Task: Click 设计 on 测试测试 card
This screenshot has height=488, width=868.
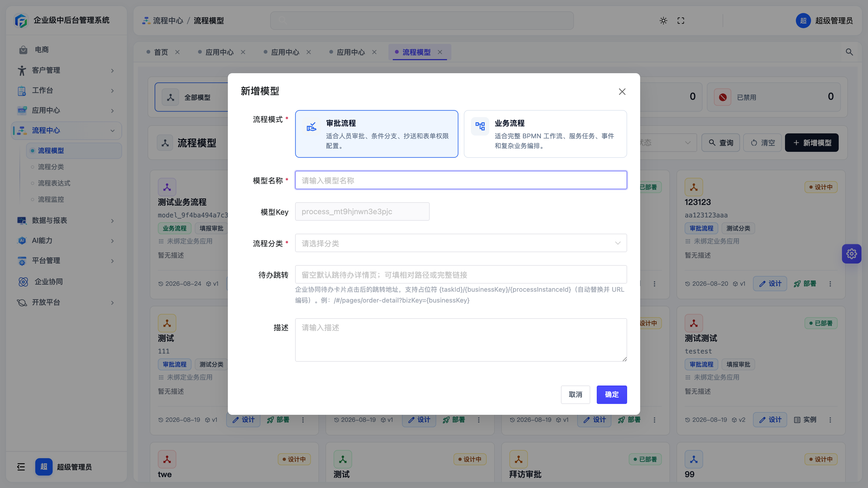Action: [x=770, y=420]
